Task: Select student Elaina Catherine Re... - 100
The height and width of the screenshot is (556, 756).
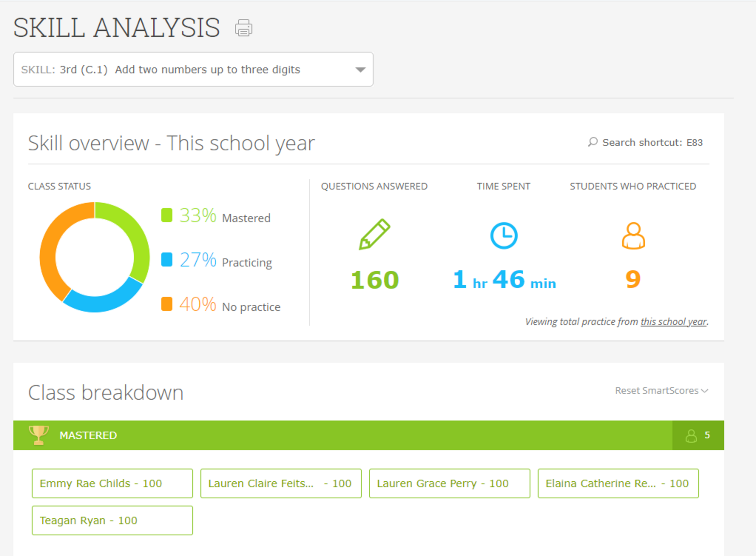Action: click(618, 483)
